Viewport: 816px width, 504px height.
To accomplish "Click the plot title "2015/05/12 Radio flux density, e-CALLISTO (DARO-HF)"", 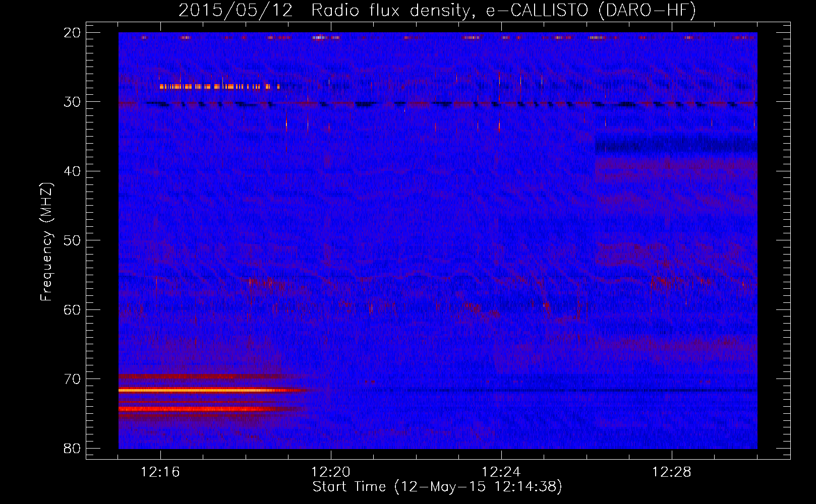I will click(437, 11).
